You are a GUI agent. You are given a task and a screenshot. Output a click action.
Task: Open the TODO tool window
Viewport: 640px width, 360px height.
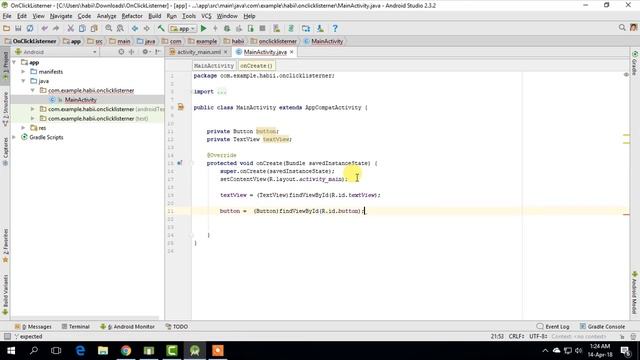[177, 327]
